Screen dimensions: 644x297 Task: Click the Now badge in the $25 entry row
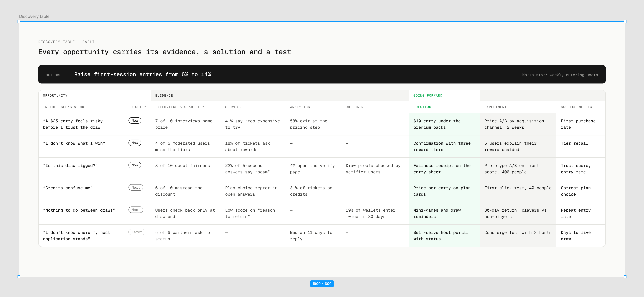(x=135, y=121)
